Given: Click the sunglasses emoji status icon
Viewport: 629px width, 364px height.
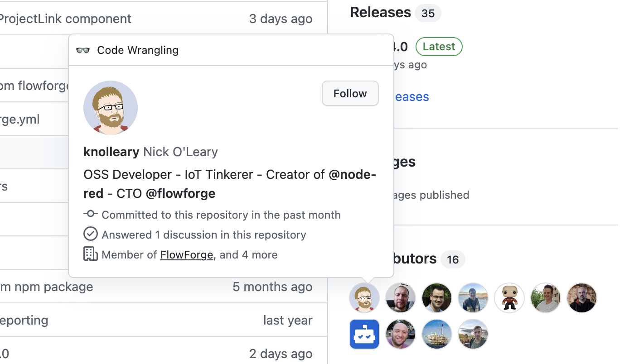Looking at the screenshot, I should (83, 50).
